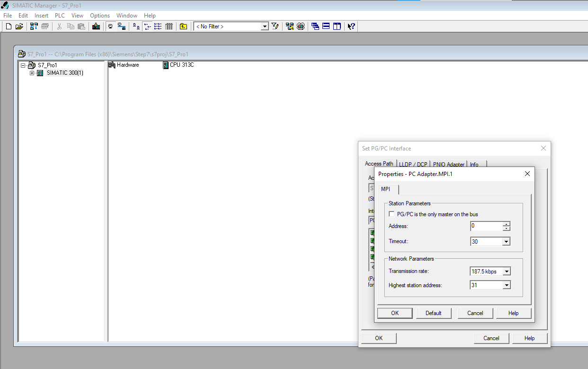
Task: Switch to the Info tab
Action: pyautogui.click(x=476, y=165)
